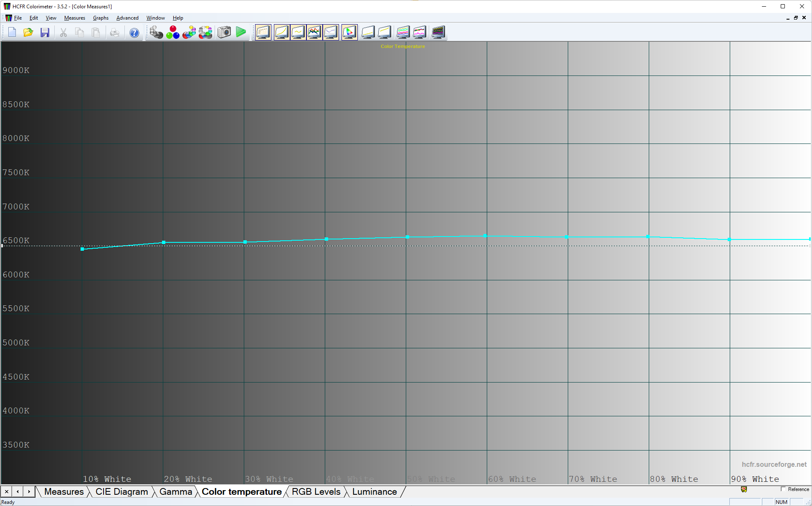Open saturation luminance graph icon
This screenshot has height=506, width=812.
pos(420,32)
